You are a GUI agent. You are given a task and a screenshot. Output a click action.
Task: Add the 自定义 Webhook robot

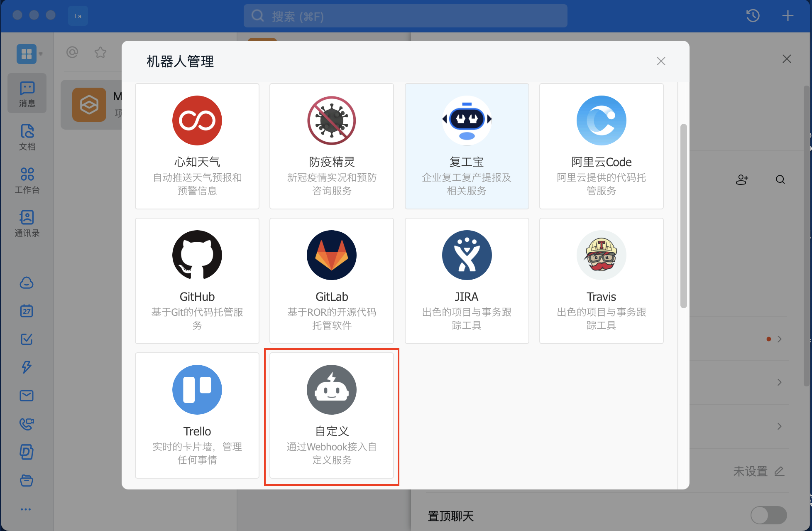pos(332,415)
